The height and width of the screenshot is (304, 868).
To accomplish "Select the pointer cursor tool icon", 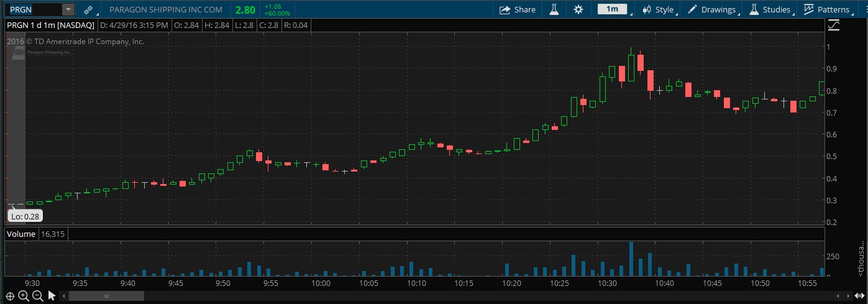I will [52, 295].
